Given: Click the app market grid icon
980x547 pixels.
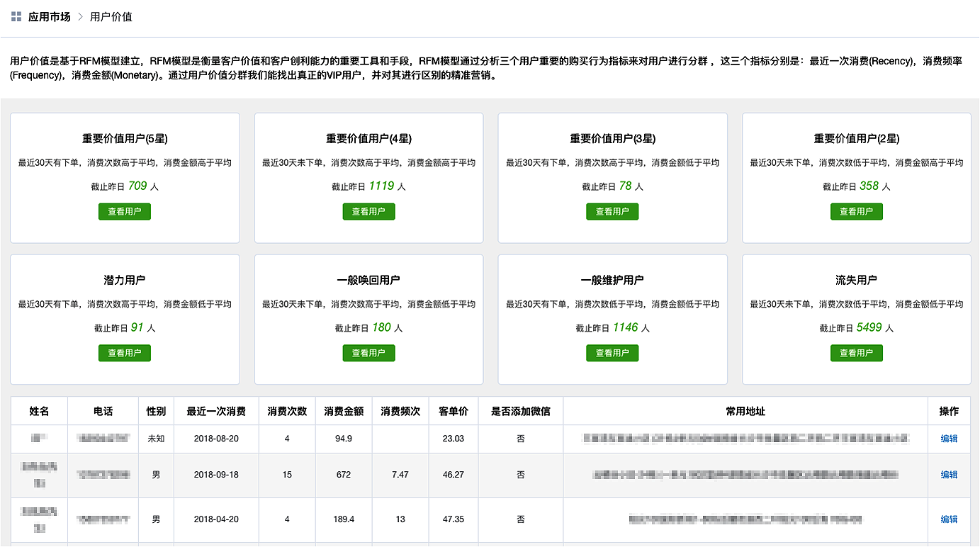Looking at the screenshot, I should (x=16, y=17).
